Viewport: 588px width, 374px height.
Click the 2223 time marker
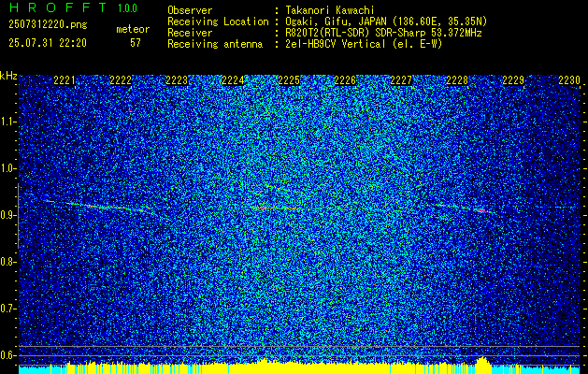coord(177,80)
